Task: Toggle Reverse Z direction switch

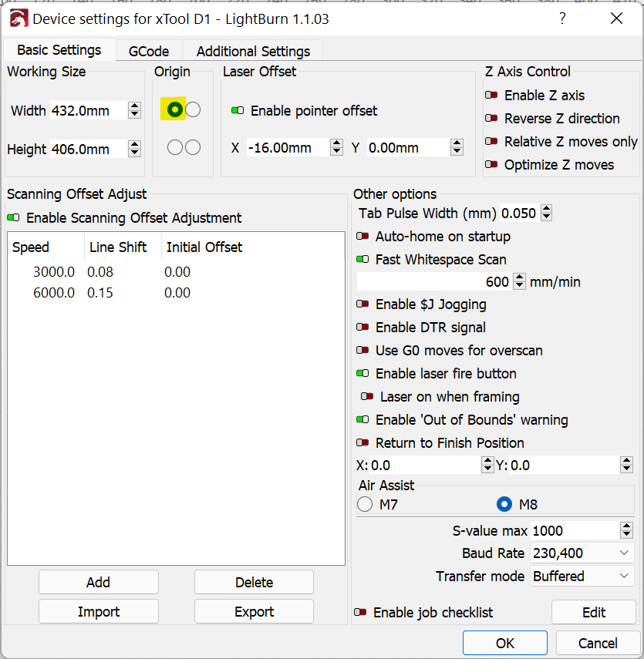Action: (x=491, y=118)
